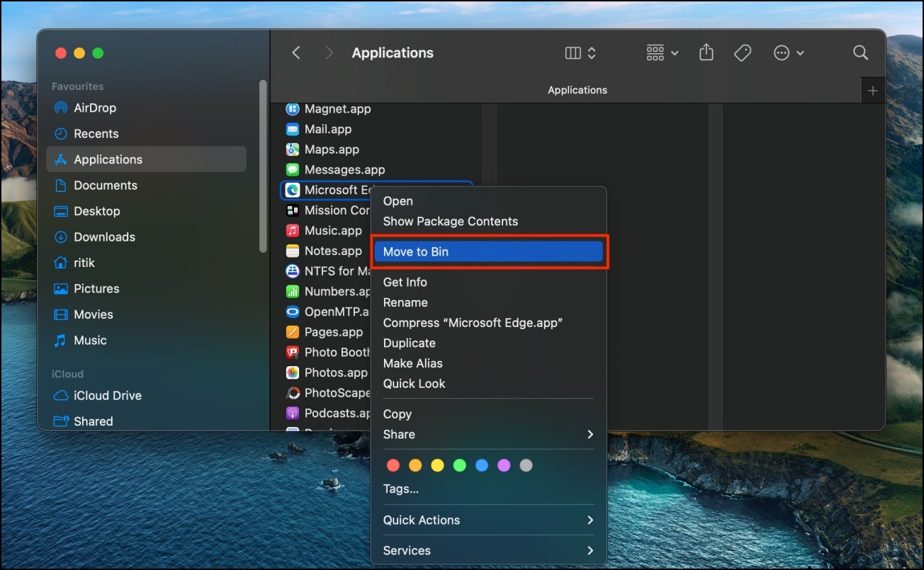Apply the red tag colour
Screen dimensions: 924x570
393,466
